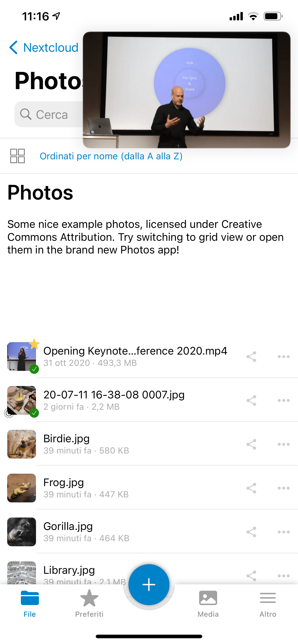
Task: Open more options for Opening Keynote video
Action: coord(283,356)
